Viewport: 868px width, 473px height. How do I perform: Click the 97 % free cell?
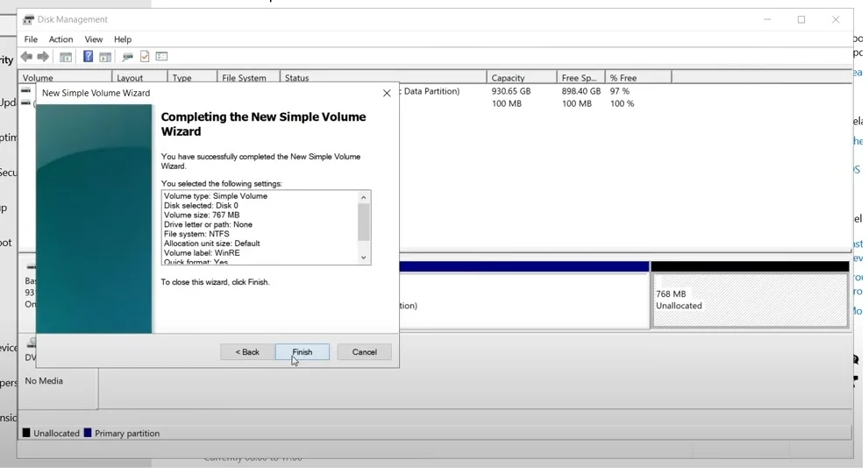pyautogui.click(x=620, y=91)
